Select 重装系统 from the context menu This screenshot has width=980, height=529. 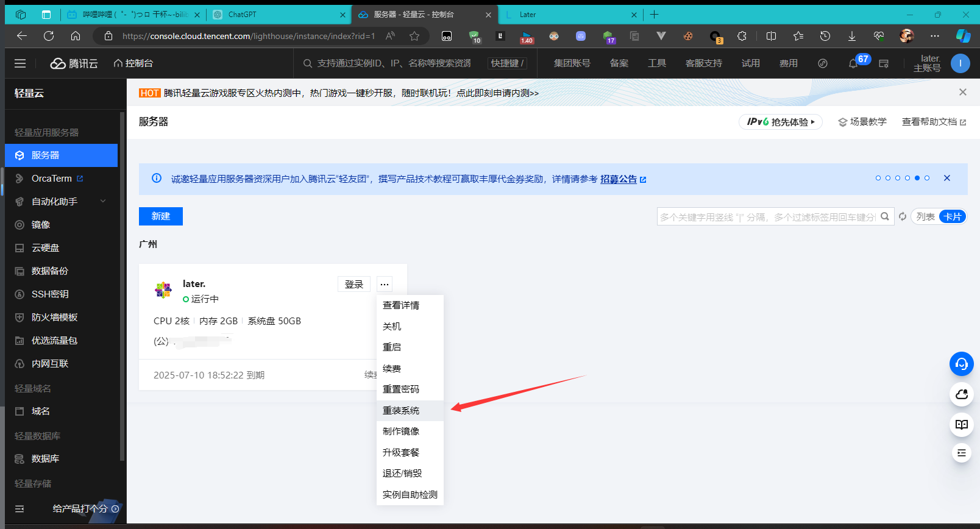(x=401, y=410)
